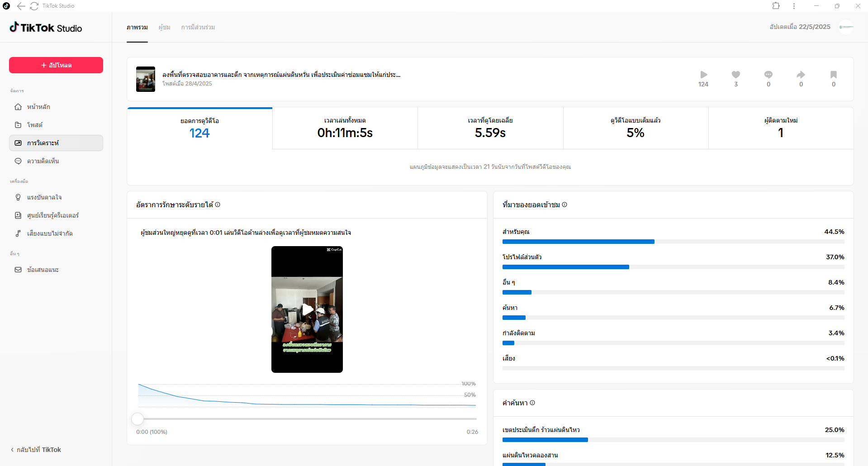The image size is (868, 466).
Task: Select the ยอดการดูวิดีโอ metric card
Action: [x=199, y=128]
